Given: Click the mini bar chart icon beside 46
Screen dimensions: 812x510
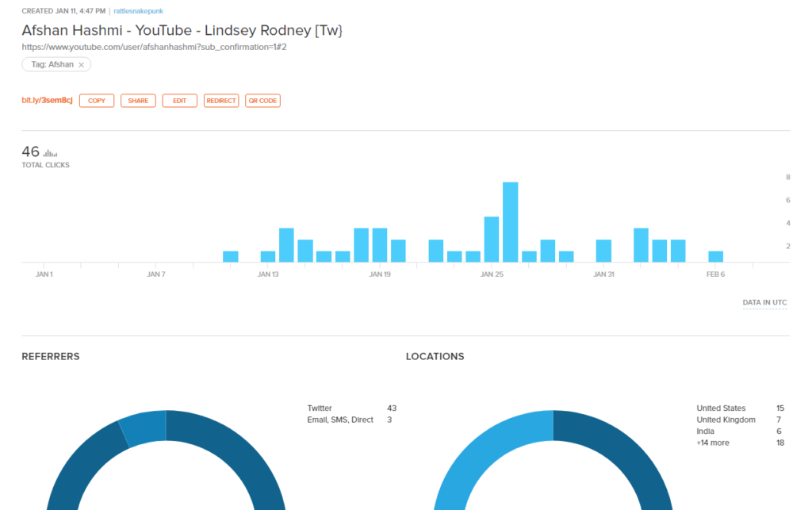Looking at the screenshot, I should pos(50,153).
